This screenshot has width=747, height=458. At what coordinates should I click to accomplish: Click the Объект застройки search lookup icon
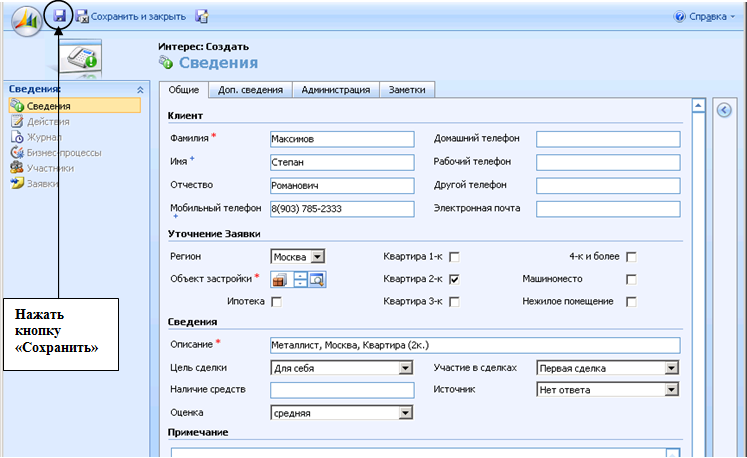tap(317, 280)
